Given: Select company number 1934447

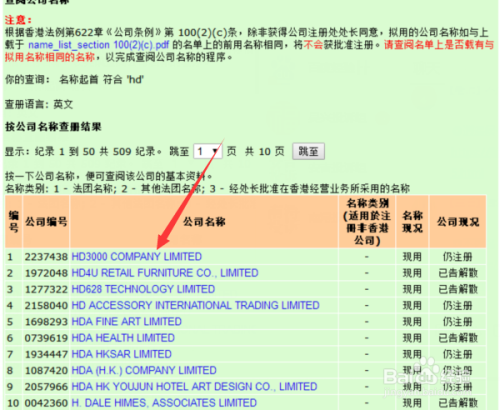Looking at the screenshot, I should pos(46,354).
